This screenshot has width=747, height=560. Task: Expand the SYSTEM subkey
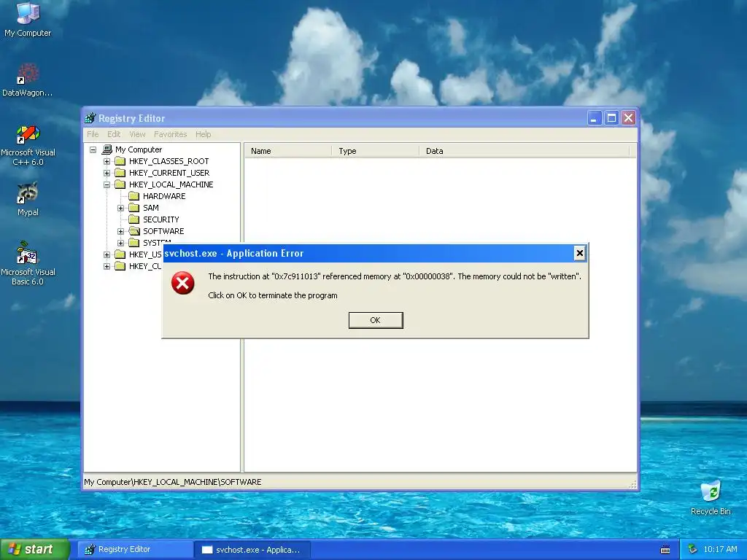point(121,243)
